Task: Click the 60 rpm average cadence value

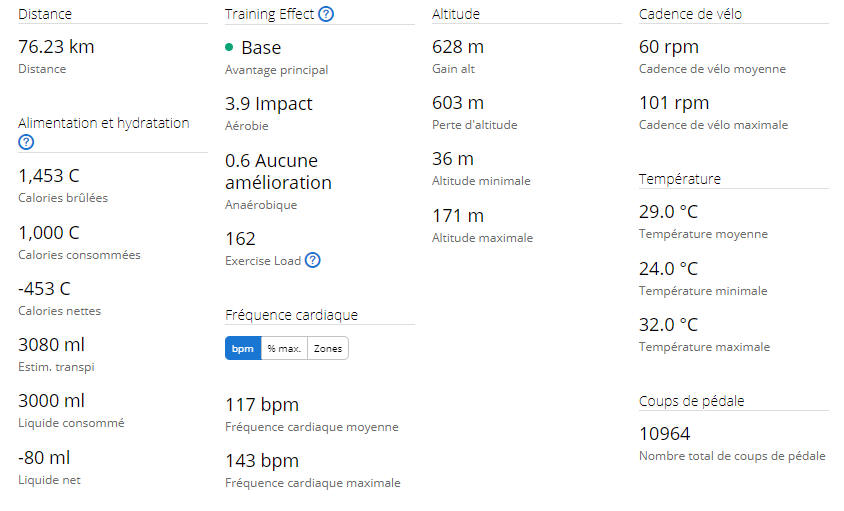Action: pos(669,47)
